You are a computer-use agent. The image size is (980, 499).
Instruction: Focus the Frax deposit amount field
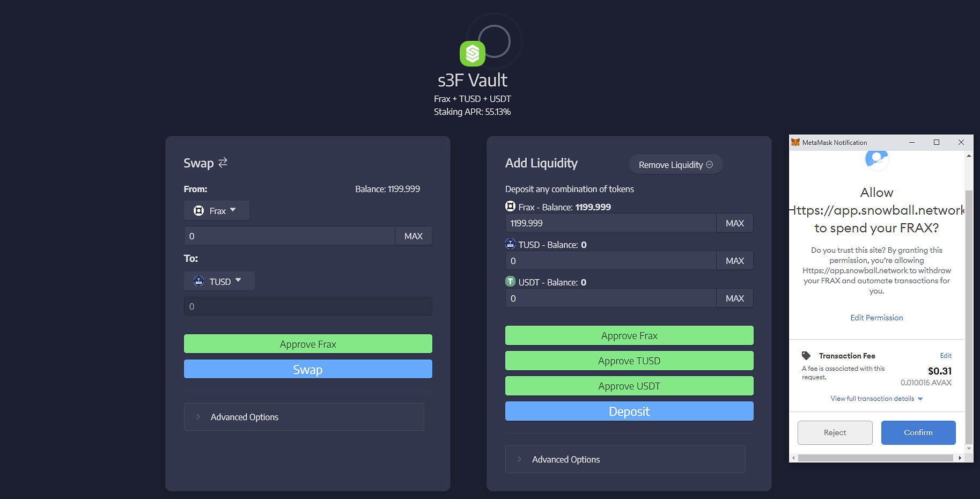pyautogui.click(x=611, y=223)
